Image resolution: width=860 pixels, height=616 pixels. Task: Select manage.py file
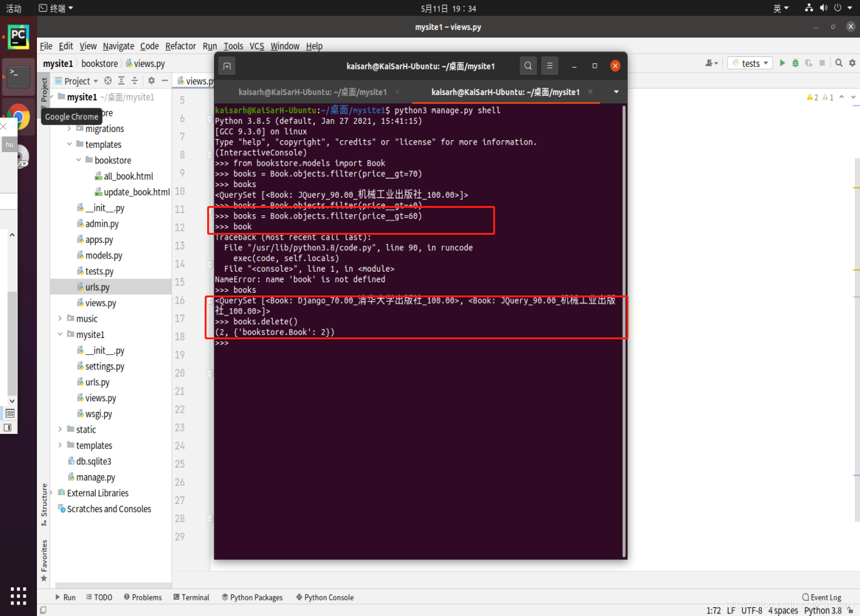[x=91, y=477]
